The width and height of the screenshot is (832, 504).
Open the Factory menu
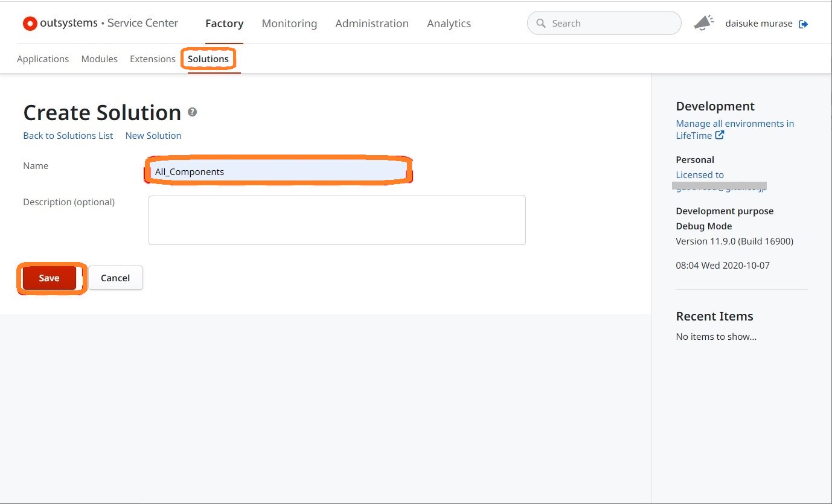point(224,24)
